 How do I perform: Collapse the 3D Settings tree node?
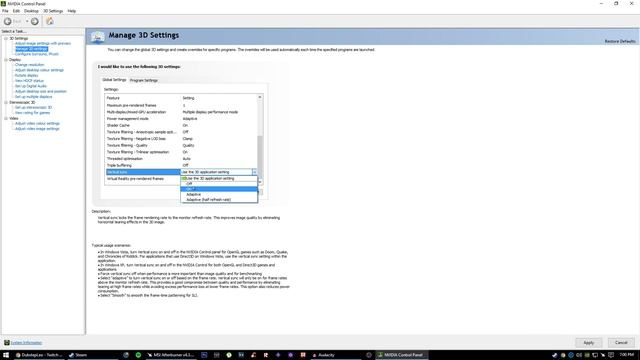[x=6, y=38]
